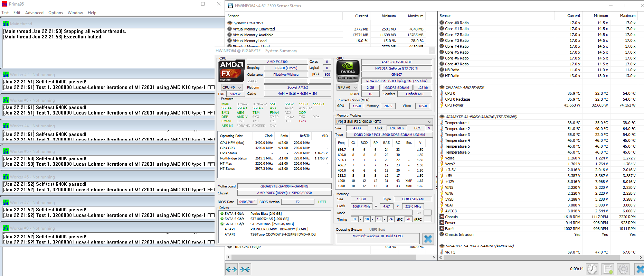Viewport: 644px width, 276px height.
Task: Click the blue X close summary button
Action: 428,239
